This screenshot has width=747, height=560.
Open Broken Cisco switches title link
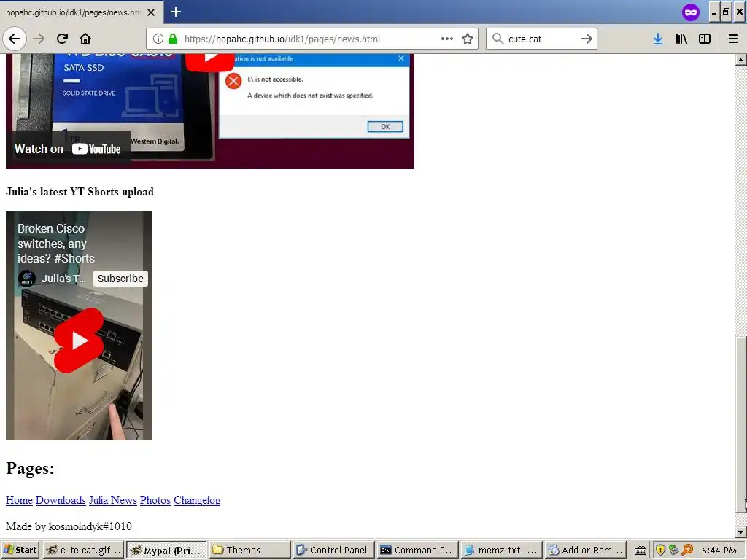[x=56, y=244]
